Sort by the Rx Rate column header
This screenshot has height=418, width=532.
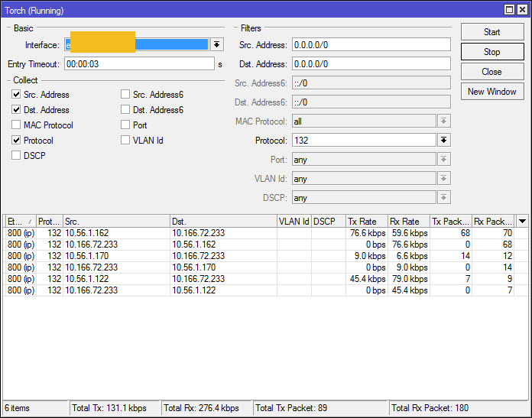click(409, 222)
